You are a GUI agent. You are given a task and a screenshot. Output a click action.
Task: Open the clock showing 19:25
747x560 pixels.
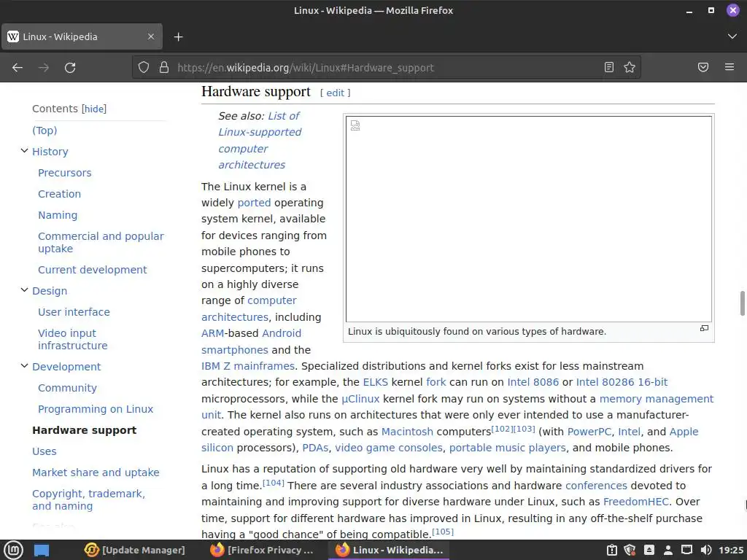[731, 550]
